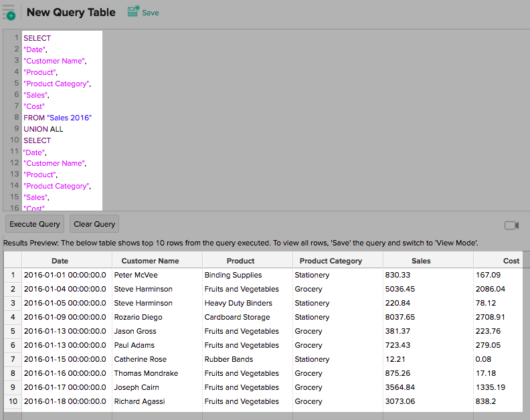Click the Save text link
This screenshot has width=530, height=420.
pos(151,13)
